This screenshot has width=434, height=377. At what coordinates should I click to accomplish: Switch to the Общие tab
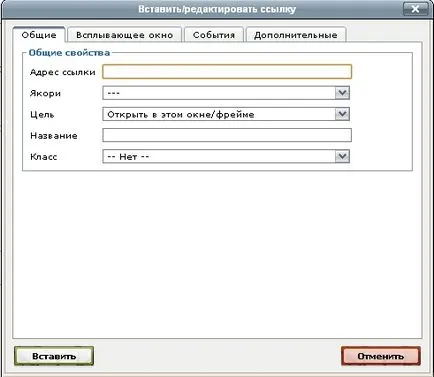coord(39,35)
